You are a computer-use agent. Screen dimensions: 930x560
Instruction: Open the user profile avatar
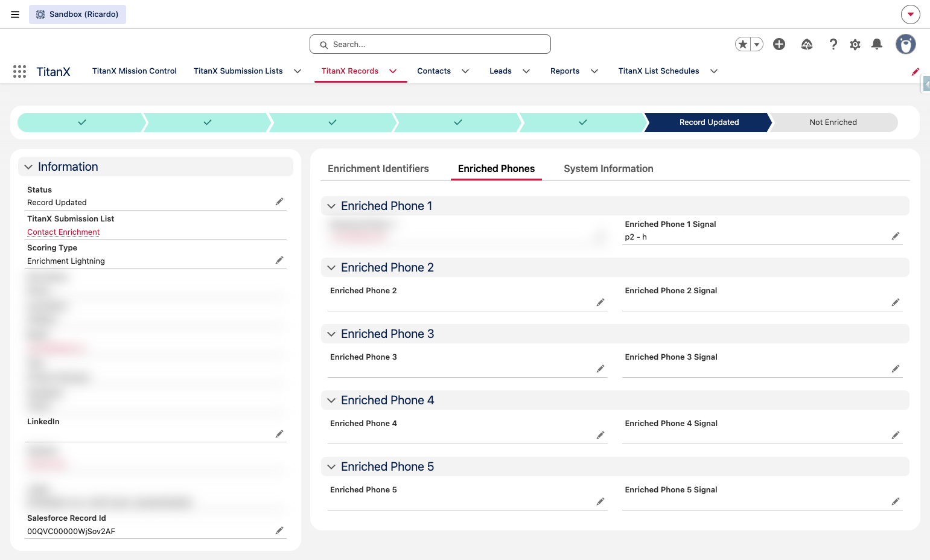[906, 44]
